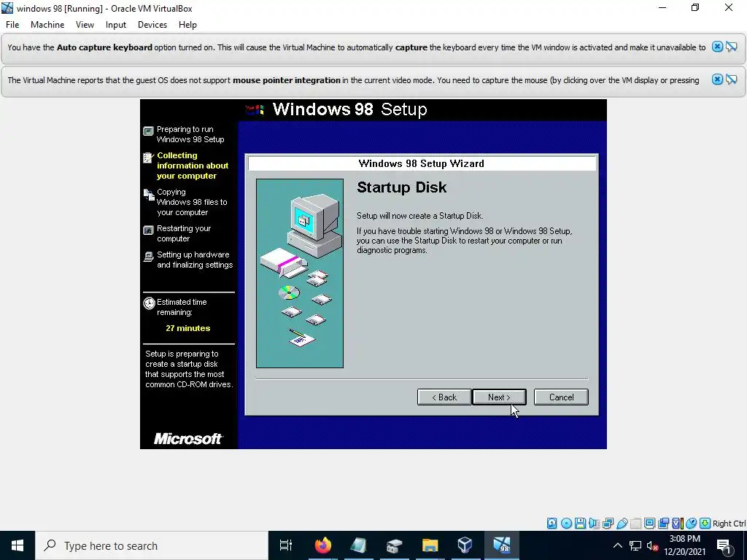The width and height of the screenshot is (747, 560).
Task: Click the Copying Windows 98 files step icon
Action: [149, 194]
